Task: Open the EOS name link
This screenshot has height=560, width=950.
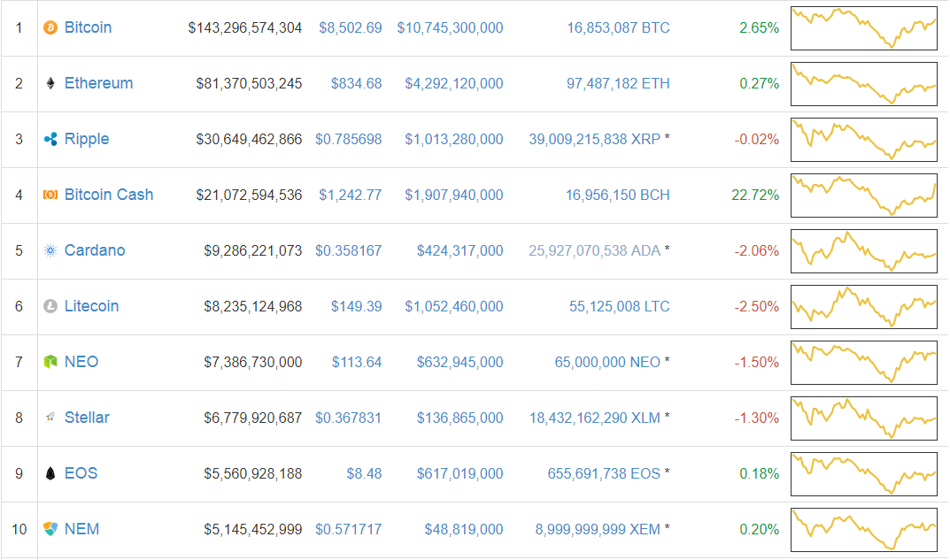Action: click(x=81, y=472)
